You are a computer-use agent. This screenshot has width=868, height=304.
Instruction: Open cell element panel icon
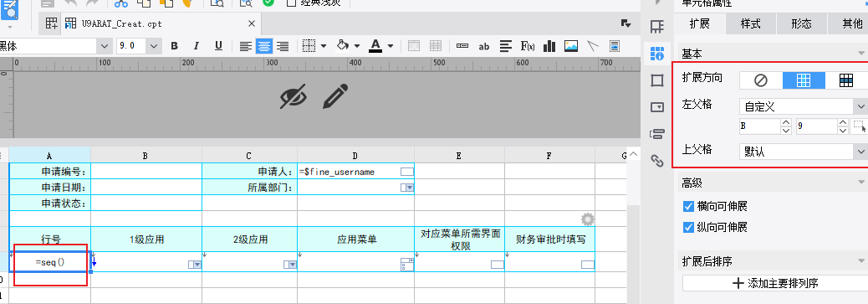657,26
